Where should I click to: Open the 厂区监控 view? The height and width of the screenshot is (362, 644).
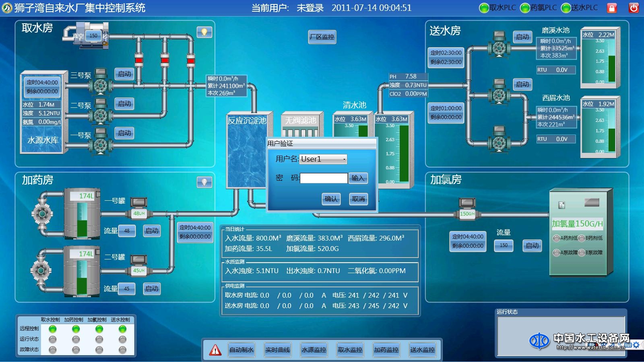click(x=322, y=37)
